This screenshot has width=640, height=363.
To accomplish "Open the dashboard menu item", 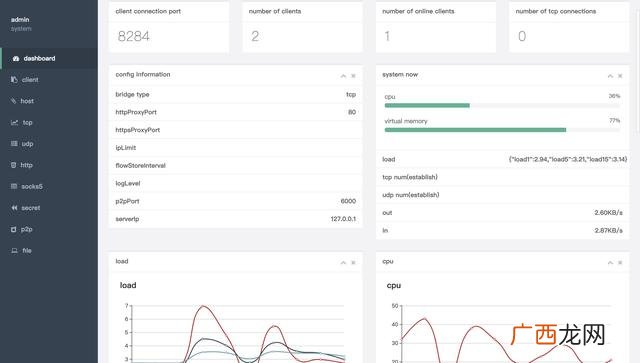I will 49,58.
